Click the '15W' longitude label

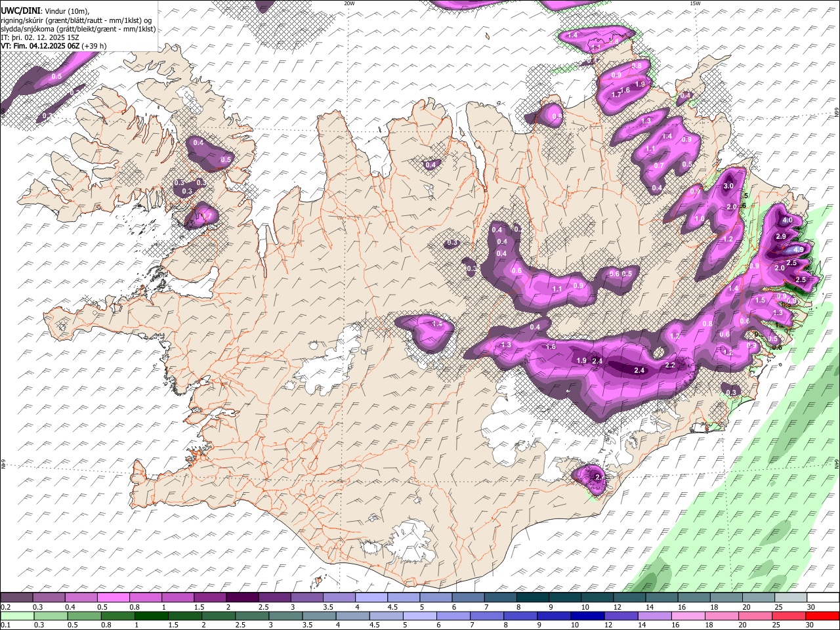click(695, 3)
